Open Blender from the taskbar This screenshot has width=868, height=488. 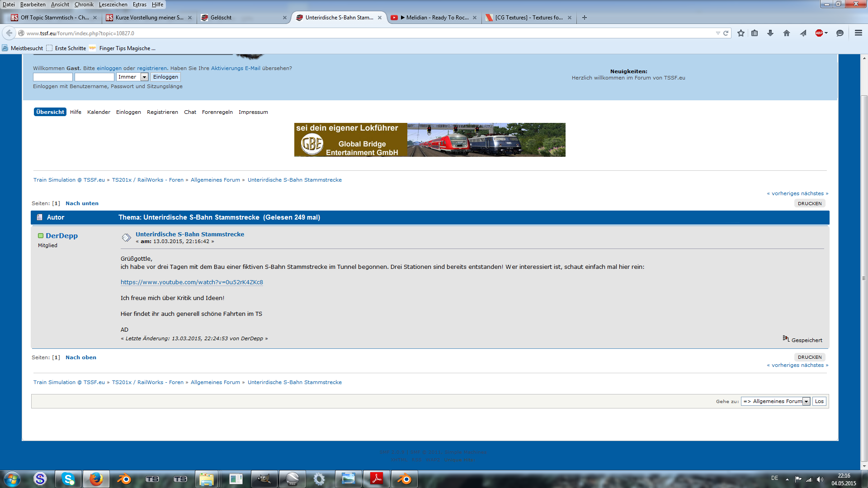pos(123,479)
